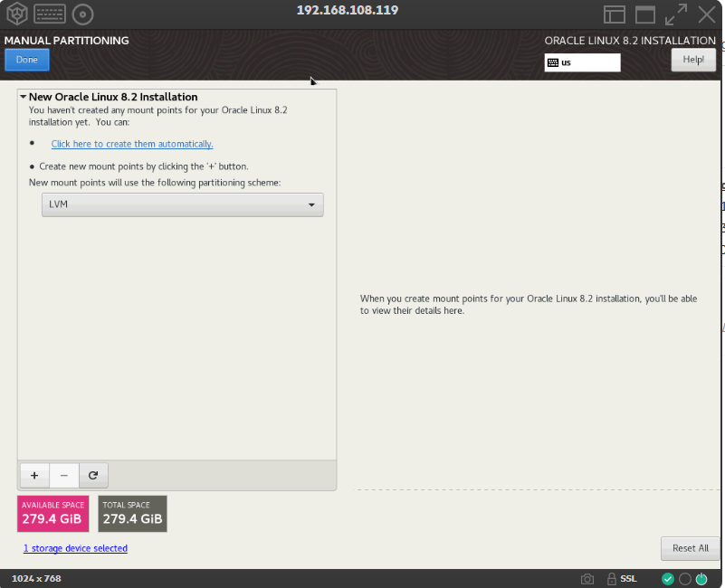This screenshot has width=725, height=588.
Task: Click the ORACLE LINUX 8.2 INSTALLATION title
Action: [x=630, y=41]
